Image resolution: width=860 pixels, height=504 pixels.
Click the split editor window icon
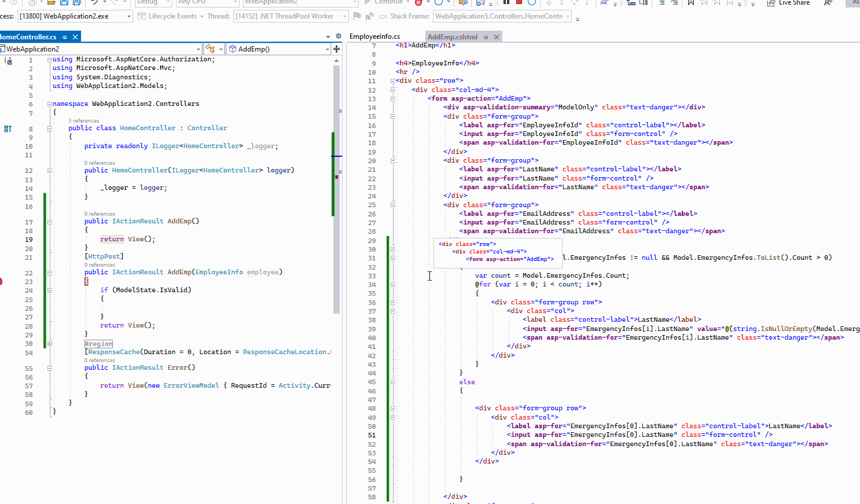tap(336, 49)
